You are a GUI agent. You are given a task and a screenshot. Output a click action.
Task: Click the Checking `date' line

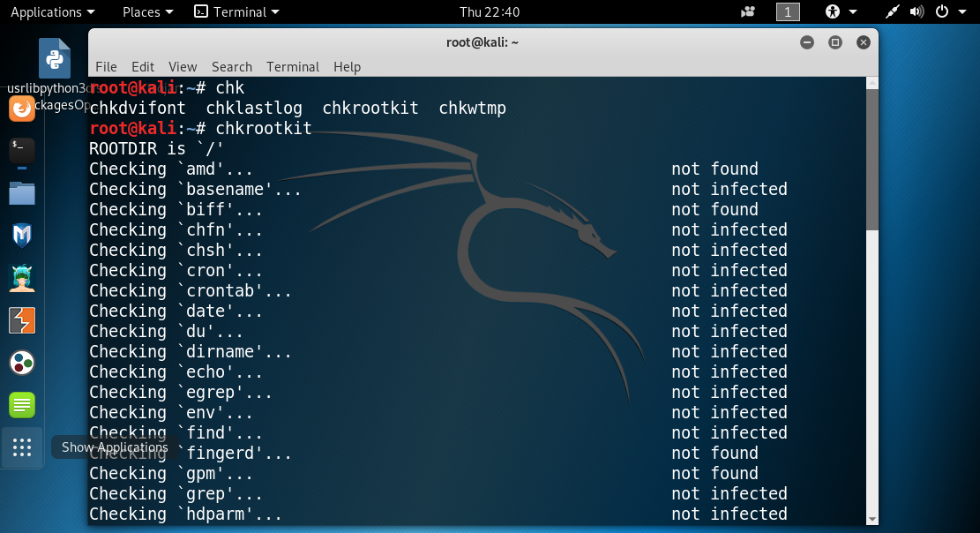pyautogui.click(x=176, y=311)
